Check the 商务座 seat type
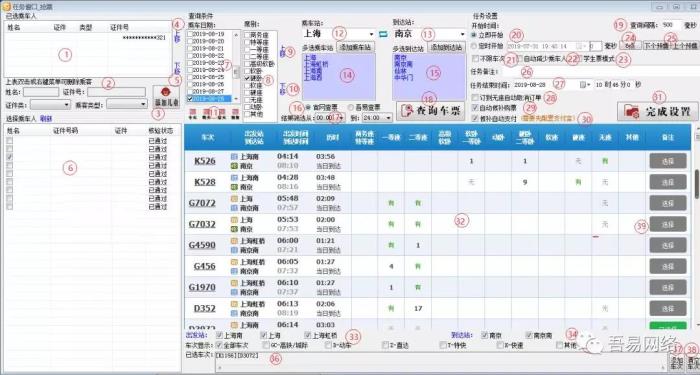 click(x=247, y=34)
